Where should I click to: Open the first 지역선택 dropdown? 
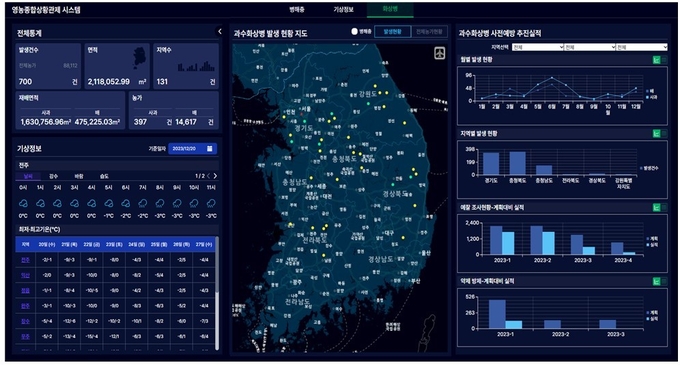(538, 47)
